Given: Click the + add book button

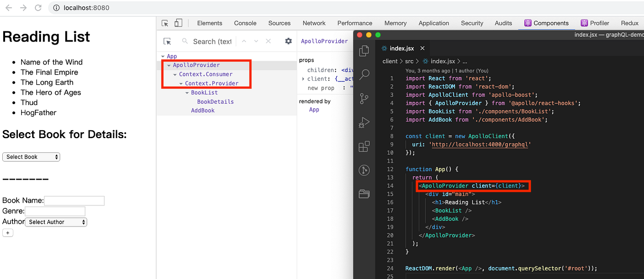Looking at the screenshot, I should pyautogui.click(x=8, y=233).
